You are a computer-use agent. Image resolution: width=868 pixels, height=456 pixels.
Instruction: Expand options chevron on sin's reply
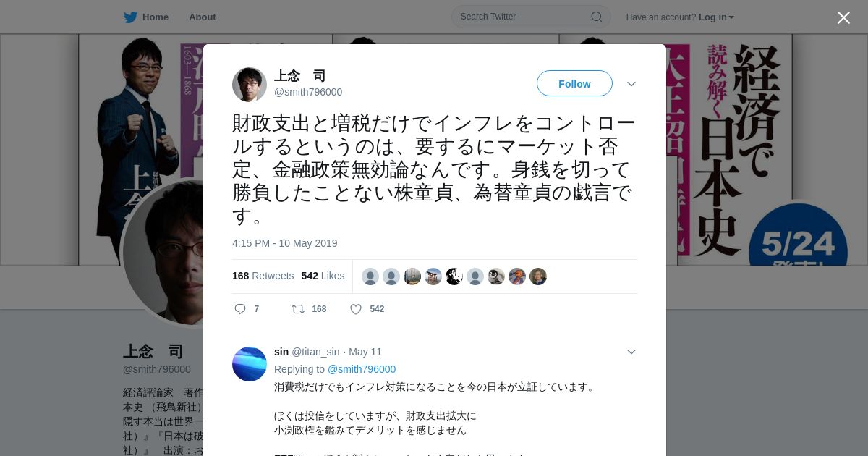pos(631,352)
